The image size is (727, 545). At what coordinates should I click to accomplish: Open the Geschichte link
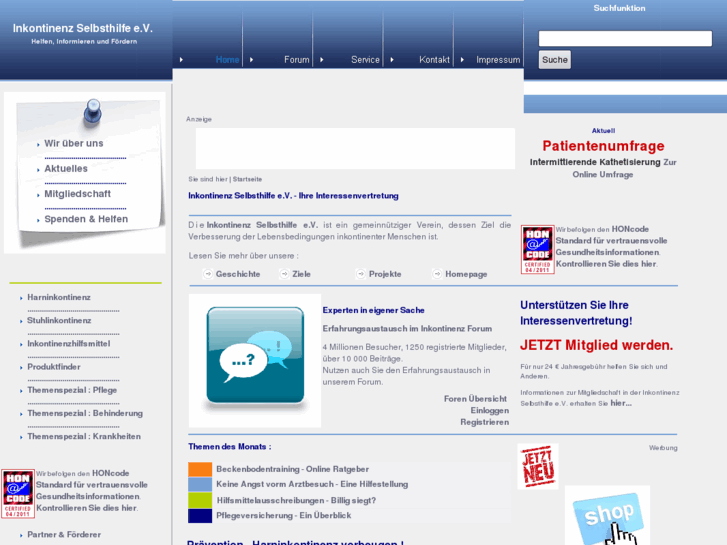pos(238,274)
